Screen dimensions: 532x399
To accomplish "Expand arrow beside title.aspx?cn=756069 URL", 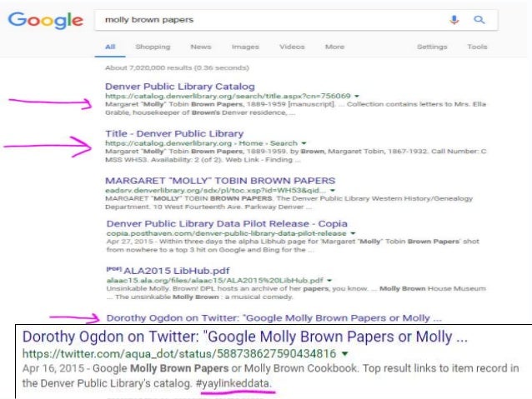I will pos(357,97).
